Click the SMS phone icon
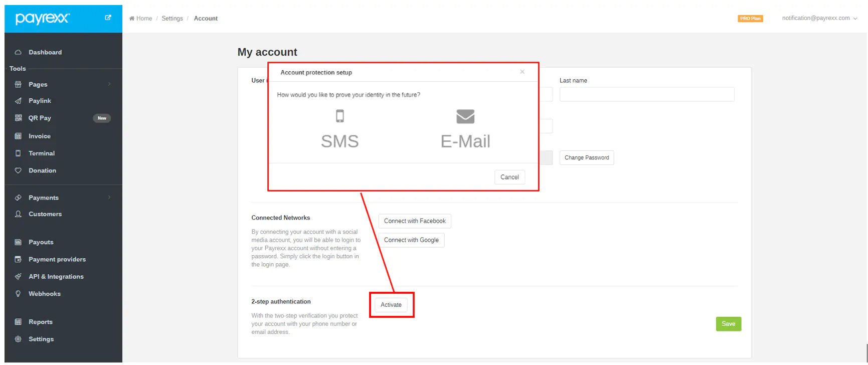Image resolution: width=868 pixels, height=365 pixels. 340,116
